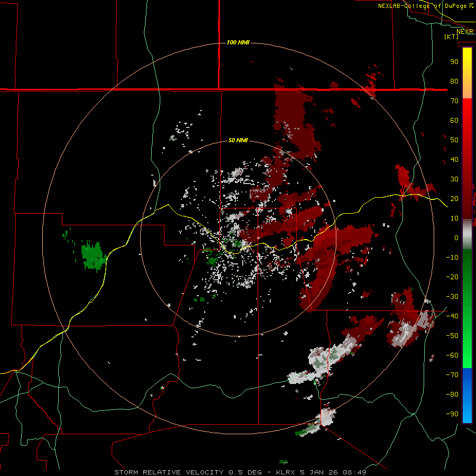476x476 pixels.
Task: Click the 0 value on the velocity scale
Action: (x=456, y=238)
